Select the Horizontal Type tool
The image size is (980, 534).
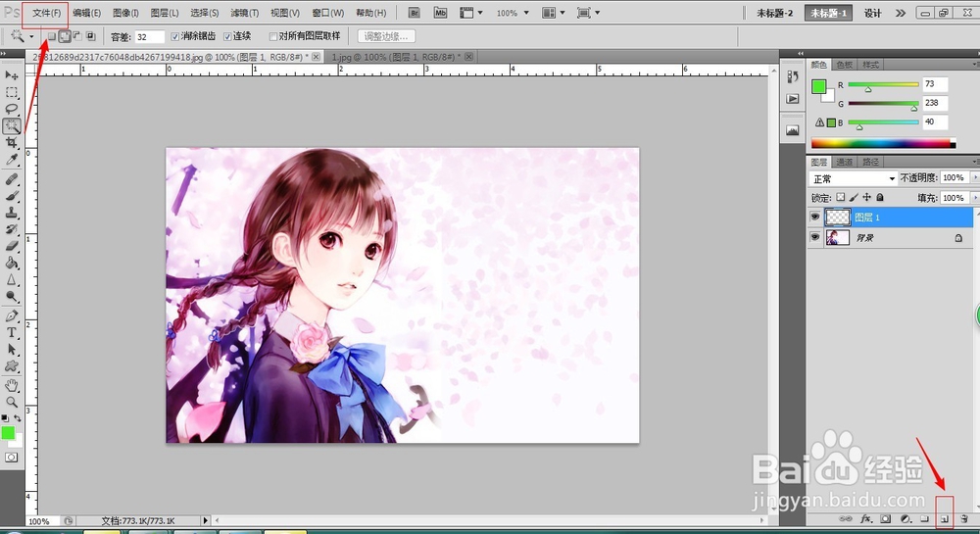11,333
